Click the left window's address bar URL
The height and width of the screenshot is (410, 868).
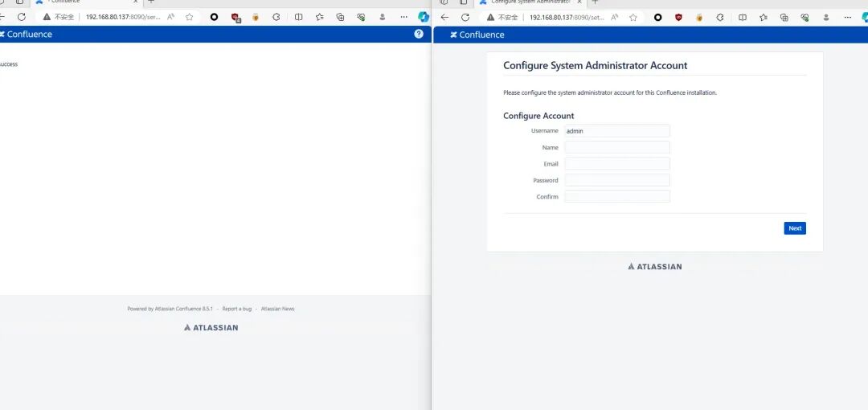124,17
